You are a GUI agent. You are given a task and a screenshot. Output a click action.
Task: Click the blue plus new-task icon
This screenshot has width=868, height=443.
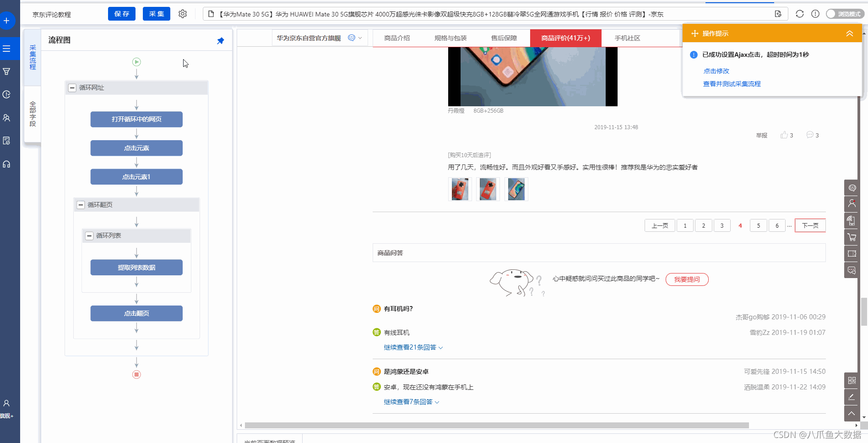6,21
